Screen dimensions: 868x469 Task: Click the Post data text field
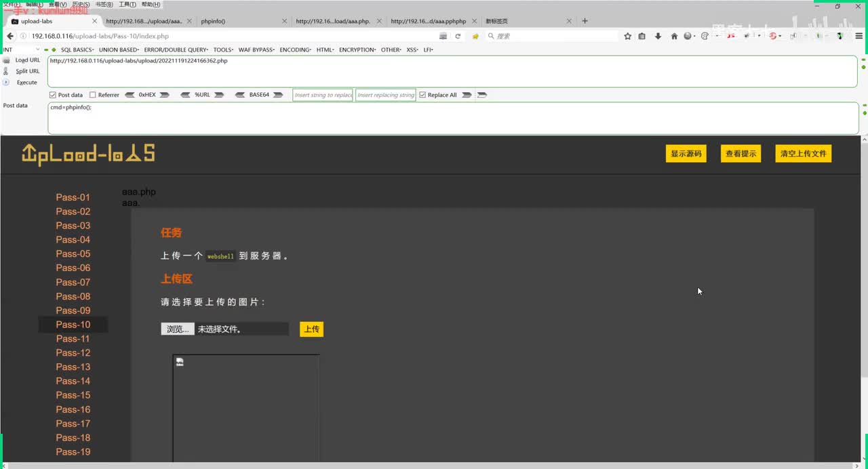(453, 119)
